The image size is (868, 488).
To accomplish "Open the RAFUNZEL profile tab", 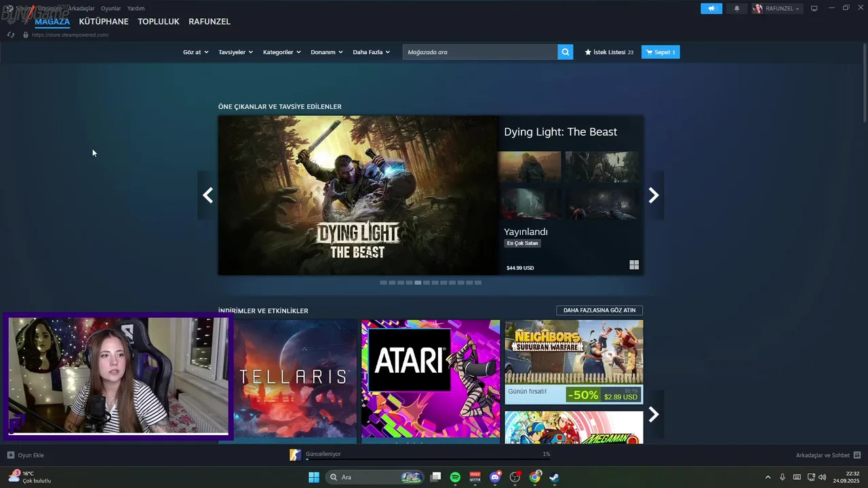I will [x=210, y=22].
